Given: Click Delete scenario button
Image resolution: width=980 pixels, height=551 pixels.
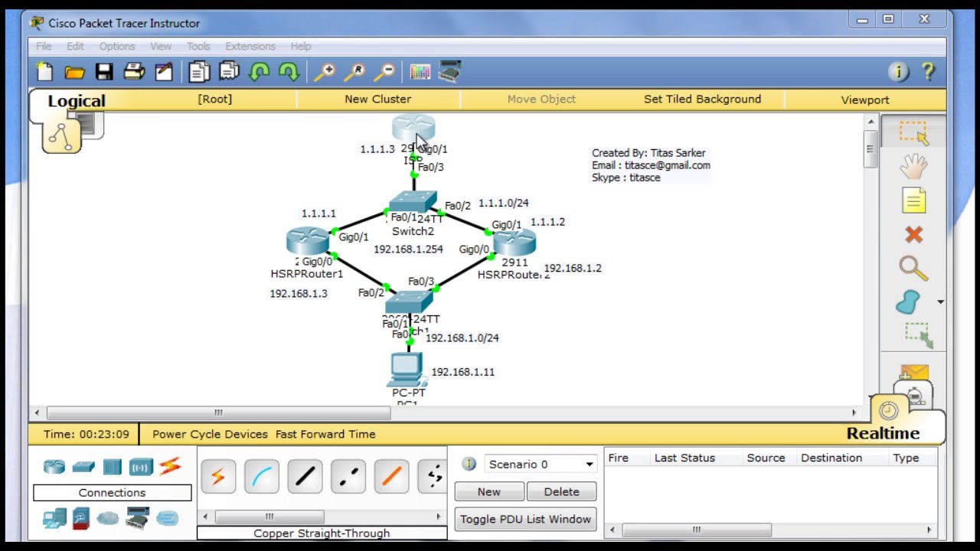Looking at the screenshot, I should 562,491.
